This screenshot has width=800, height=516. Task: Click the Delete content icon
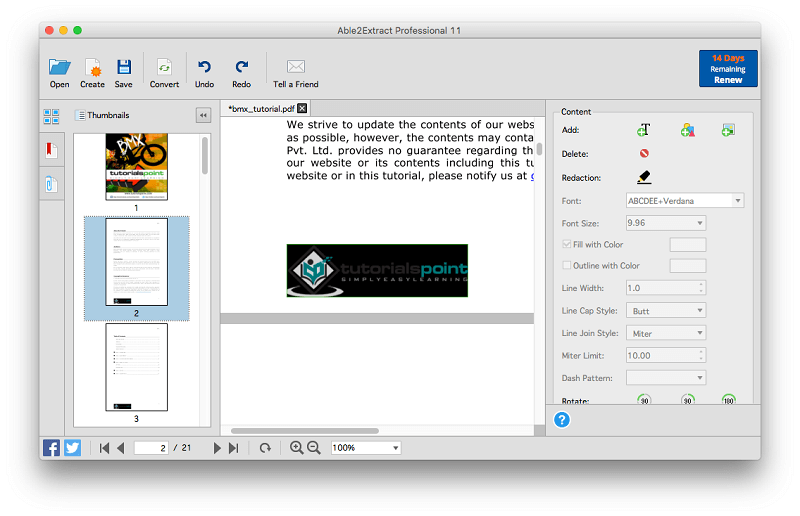(x=644, y=153)
